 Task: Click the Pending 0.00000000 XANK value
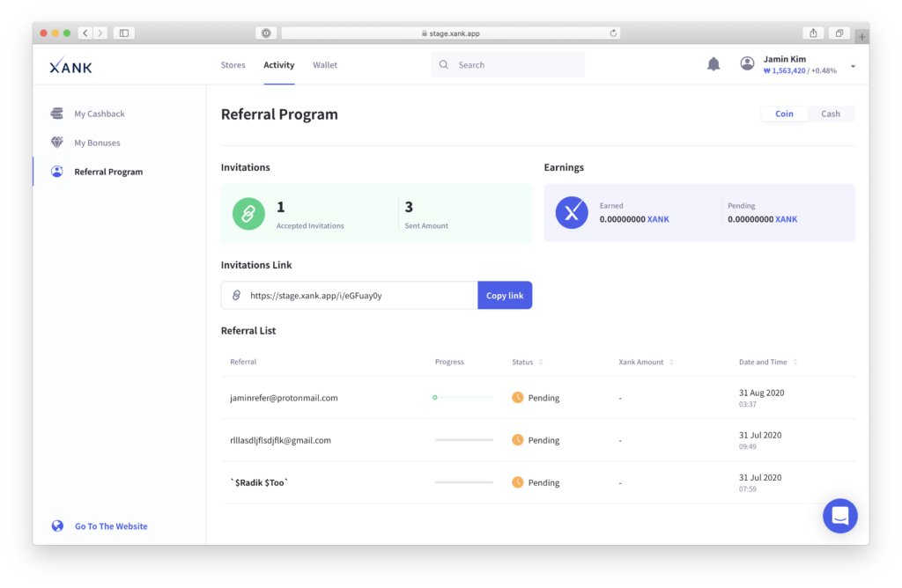coord(762,219)
